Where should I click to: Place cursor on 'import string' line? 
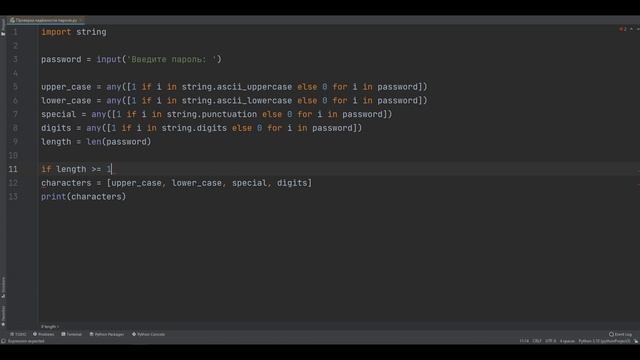[73, 32]
